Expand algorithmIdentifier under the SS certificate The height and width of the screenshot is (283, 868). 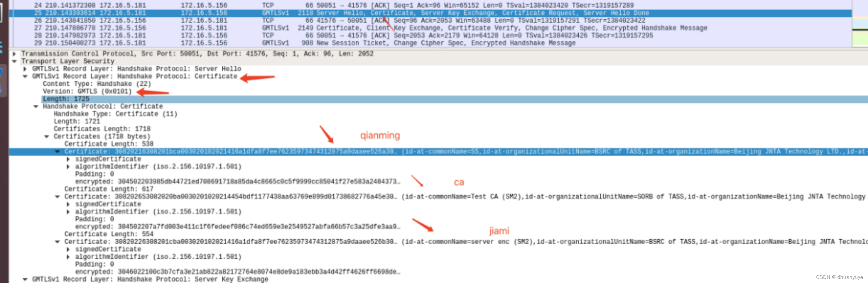[68, 166]
